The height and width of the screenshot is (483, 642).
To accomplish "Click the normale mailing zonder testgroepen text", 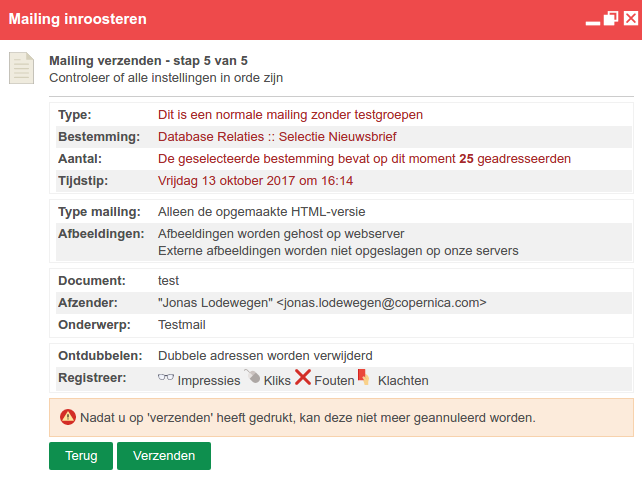I will tap(290, 115).
